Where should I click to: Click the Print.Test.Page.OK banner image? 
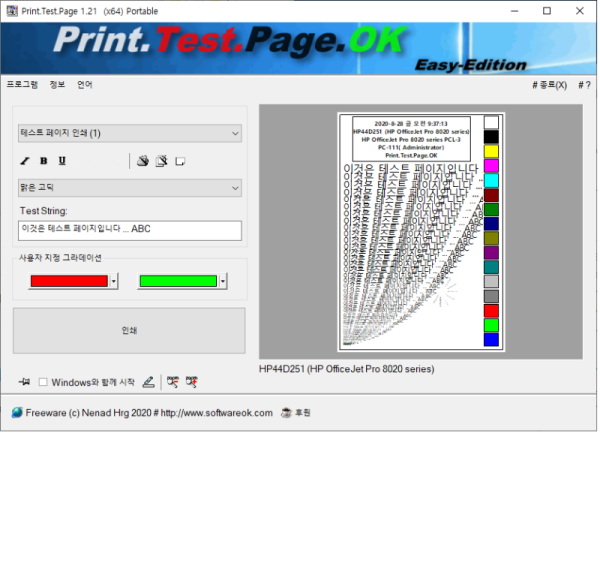[298, 48]
